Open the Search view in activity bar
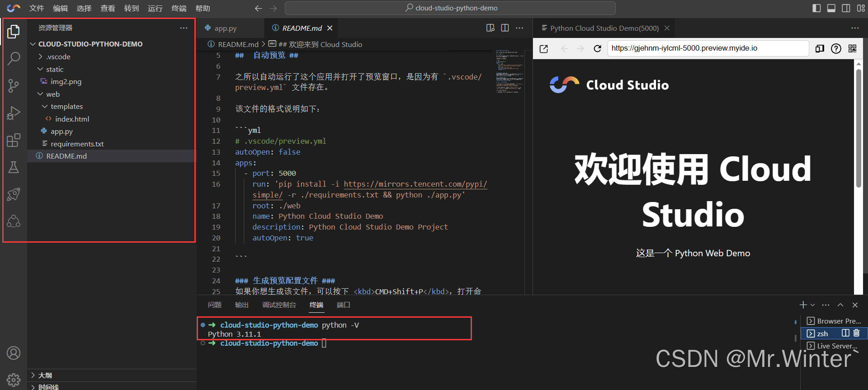 point(14,58)
